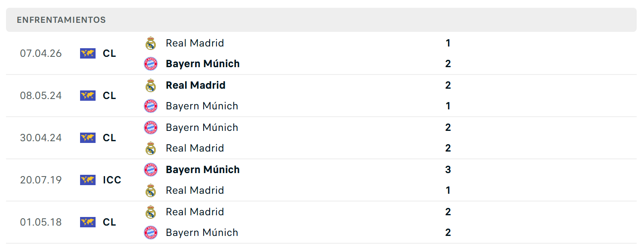
Task: Click world flag icon beside 08.05.24 CL
Action: tap(88, 96)
